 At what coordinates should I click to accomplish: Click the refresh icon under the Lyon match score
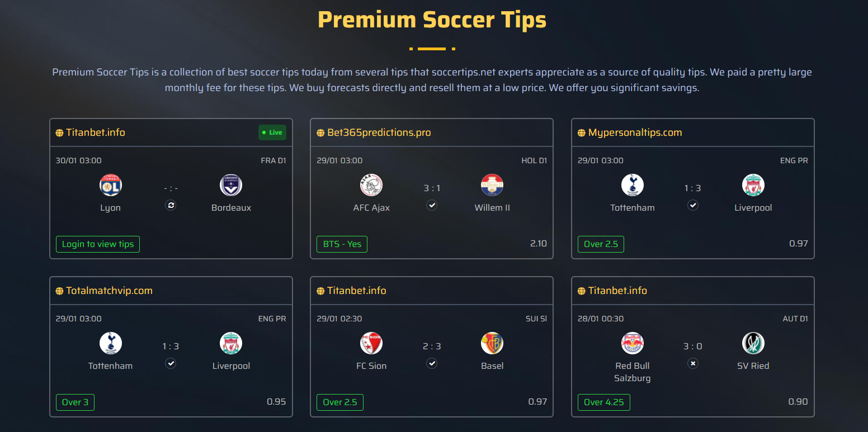point(171,205)
